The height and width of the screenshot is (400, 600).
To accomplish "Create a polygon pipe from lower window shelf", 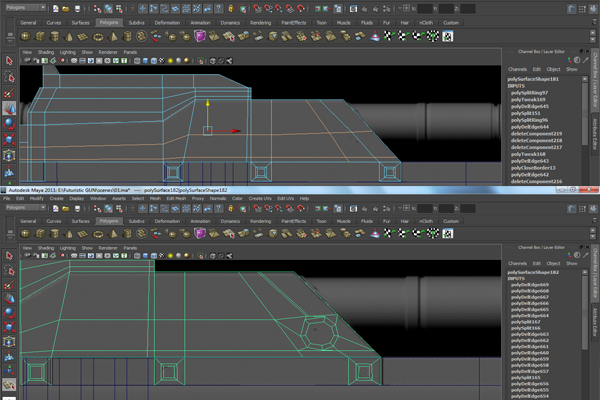I will pos(127,233).
